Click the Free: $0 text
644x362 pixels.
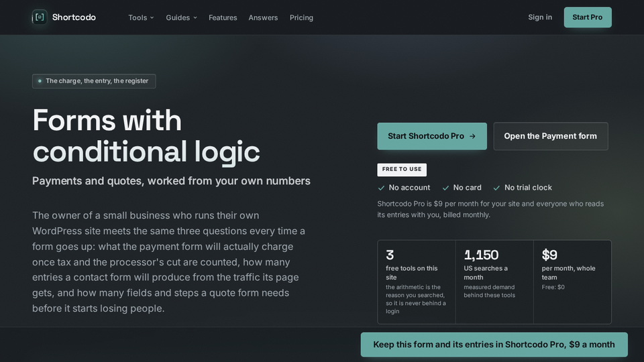pyautogui.click(x=553, y=287)
